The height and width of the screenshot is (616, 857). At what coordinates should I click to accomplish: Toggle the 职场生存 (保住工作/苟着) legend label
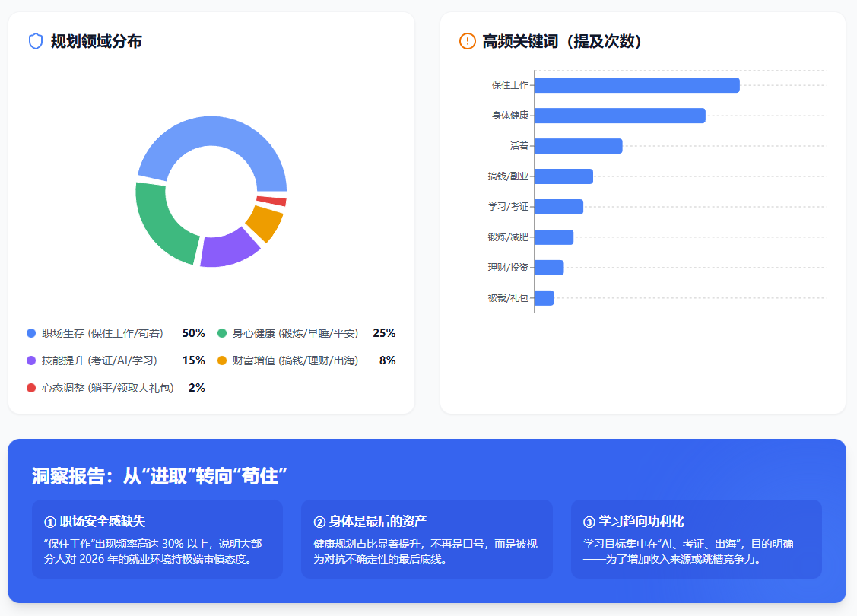[x=102, y=333]
